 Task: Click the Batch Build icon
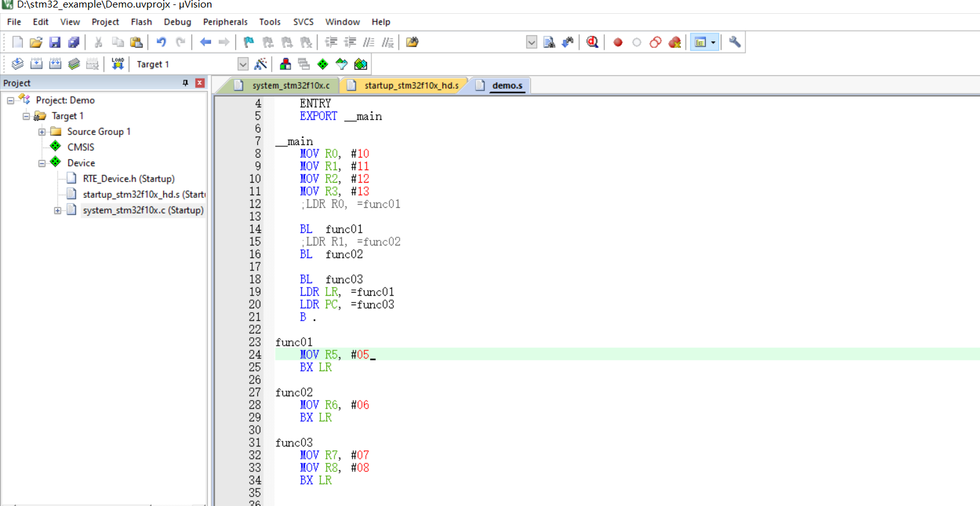point(74,64)
